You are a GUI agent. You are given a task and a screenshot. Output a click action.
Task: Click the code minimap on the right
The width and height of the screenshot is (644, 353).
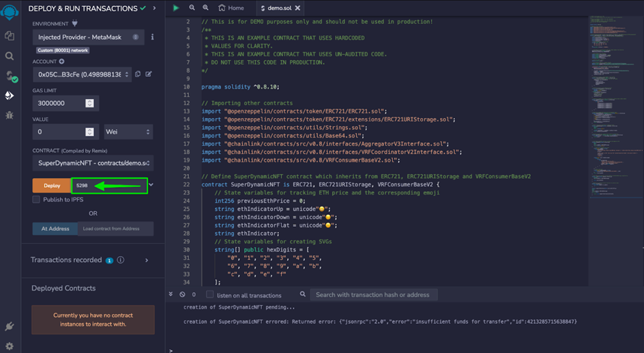point(615,107)
